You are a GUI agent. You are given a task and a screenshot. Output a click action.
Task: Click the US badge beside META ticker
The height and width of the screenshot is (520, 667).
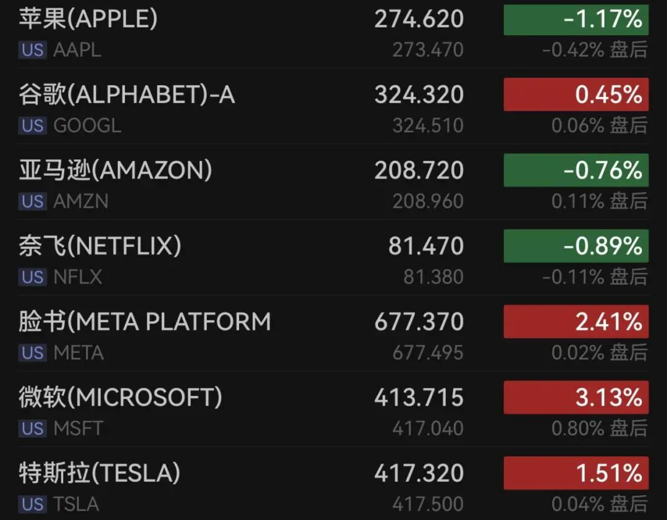pyautogui.click(x=32, y=352)
